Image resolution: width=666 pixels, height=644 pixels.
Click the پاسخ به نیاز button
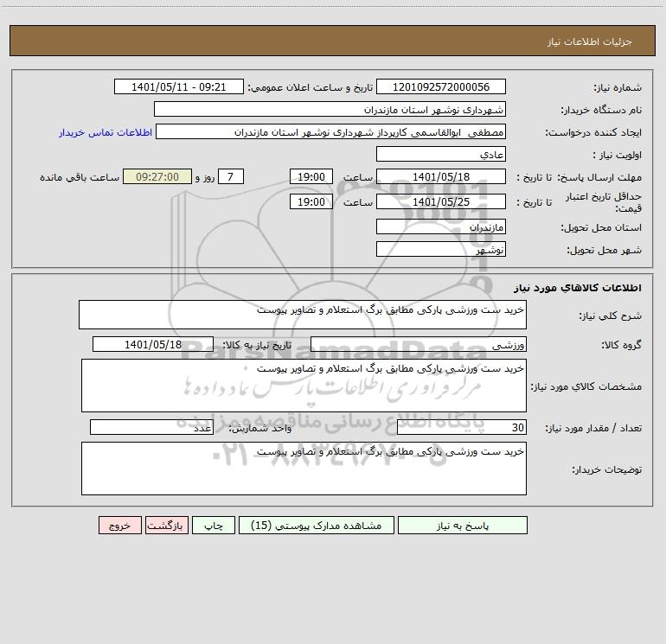[x=462, y=525]
